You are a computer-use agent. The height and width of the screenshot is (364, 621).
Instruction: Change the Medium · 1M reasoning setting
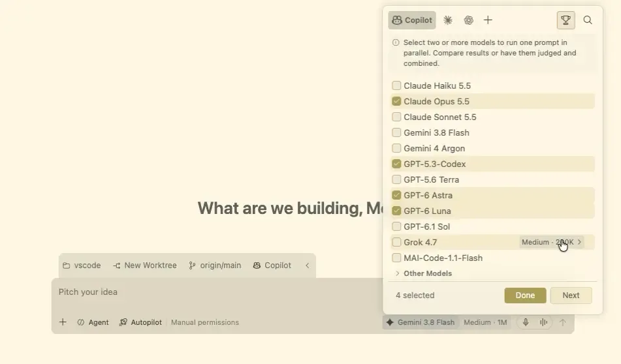pyautogui.click(x=485, y=322)
